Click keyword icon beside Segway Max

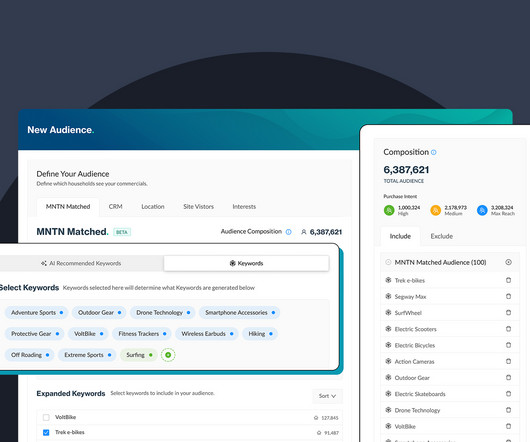[388, 296]
